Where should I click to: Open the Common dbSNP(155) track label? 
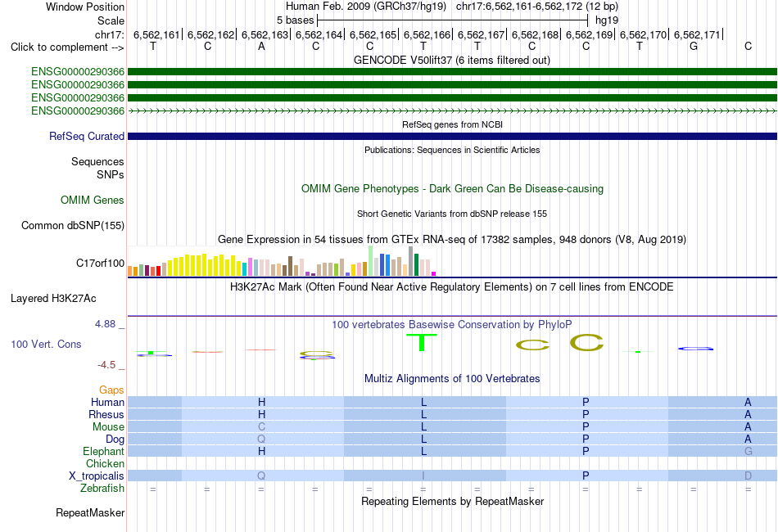pyautogui.click(x=72, y=226)
